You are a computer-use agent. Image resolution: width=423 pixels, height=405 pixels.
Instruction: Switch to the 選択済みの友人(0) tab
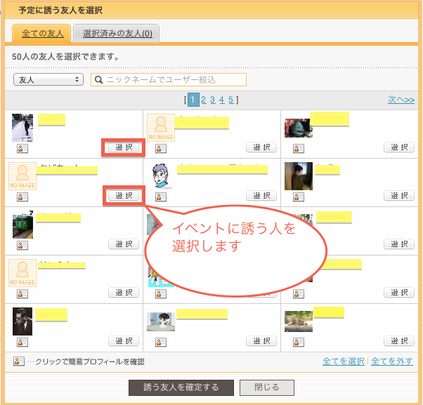(117, 33)
